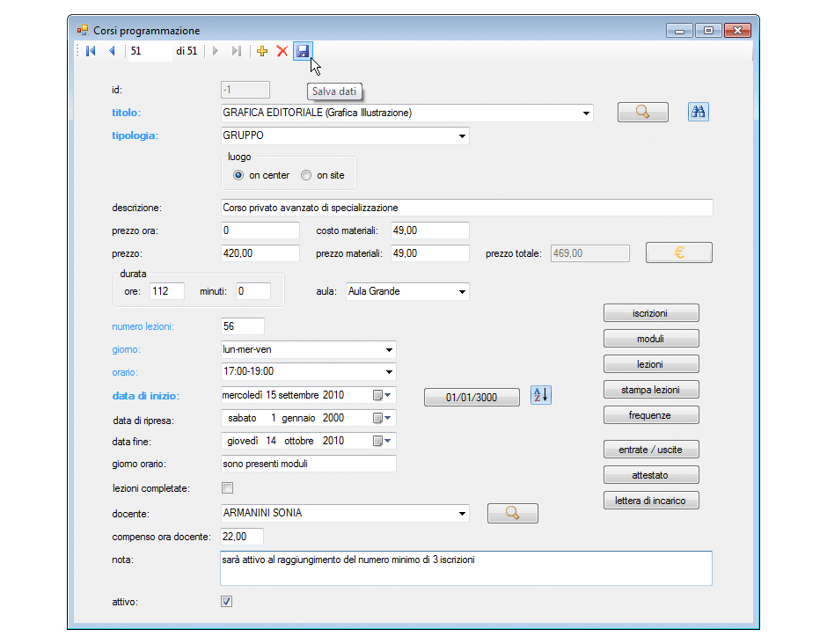Click the descrizione text field
Viewport: 827px width, 644px height.
[467, 208]
